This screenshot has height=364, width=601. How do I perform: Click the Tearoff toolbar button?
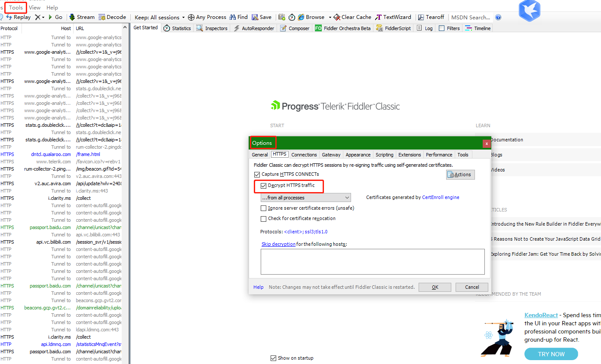[x=431, y=17]
